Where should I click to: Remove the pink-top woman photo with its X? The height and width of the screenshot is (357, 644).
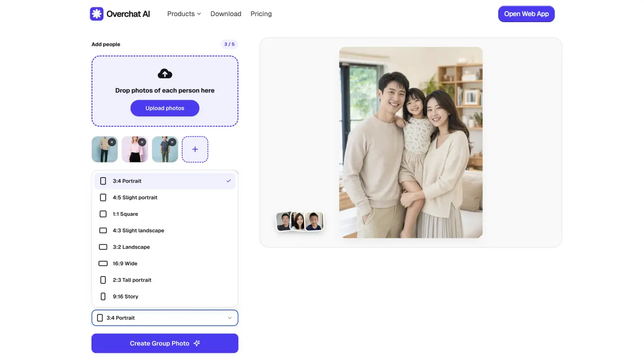pyautogui.click(x=142, y=142)
